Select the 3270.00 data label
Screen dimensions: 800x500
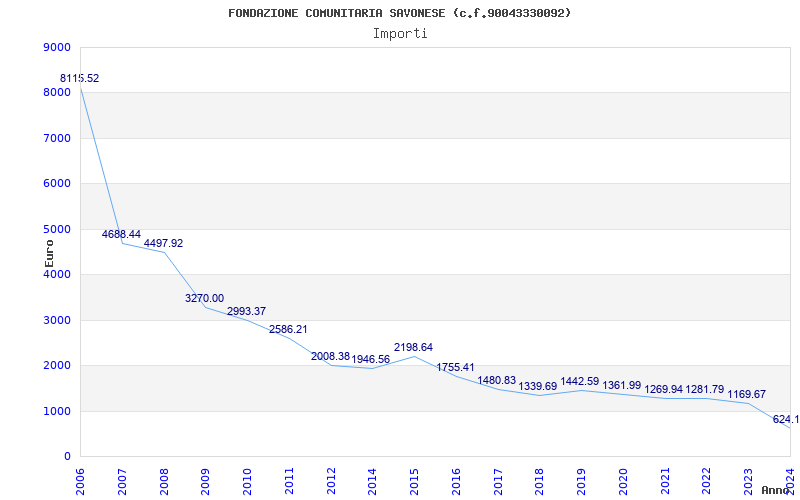tap(205, 298)
